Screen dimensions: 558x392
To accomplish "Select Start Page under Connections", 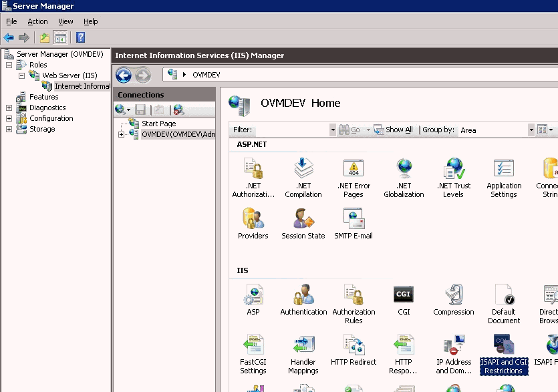I will click(x=157, y=123).
